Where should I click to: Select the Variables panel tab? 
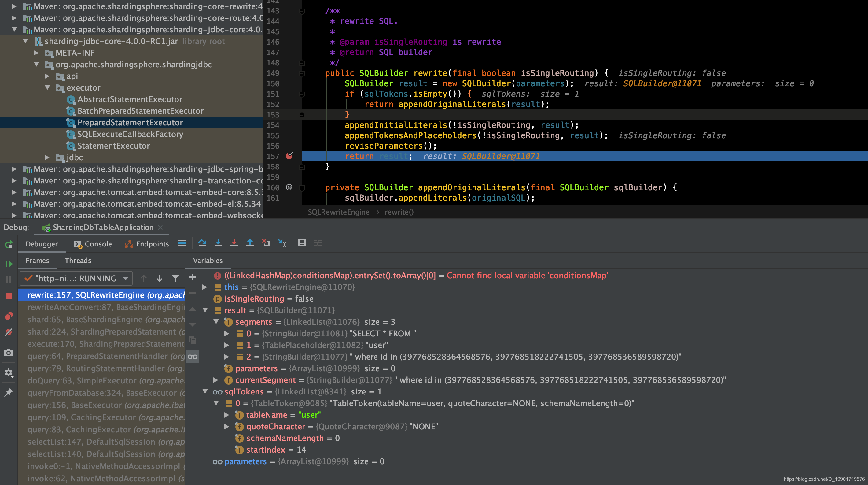click(208, 261)
